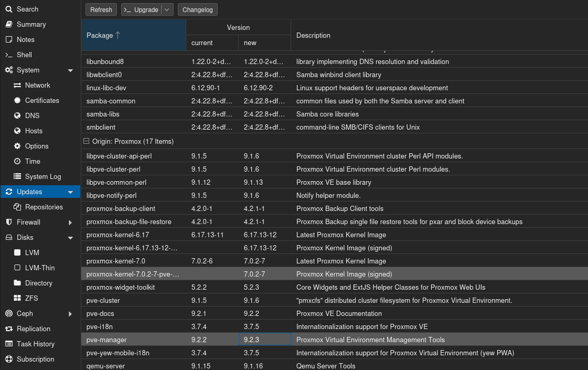Open the Repositories page

[44, 207]
